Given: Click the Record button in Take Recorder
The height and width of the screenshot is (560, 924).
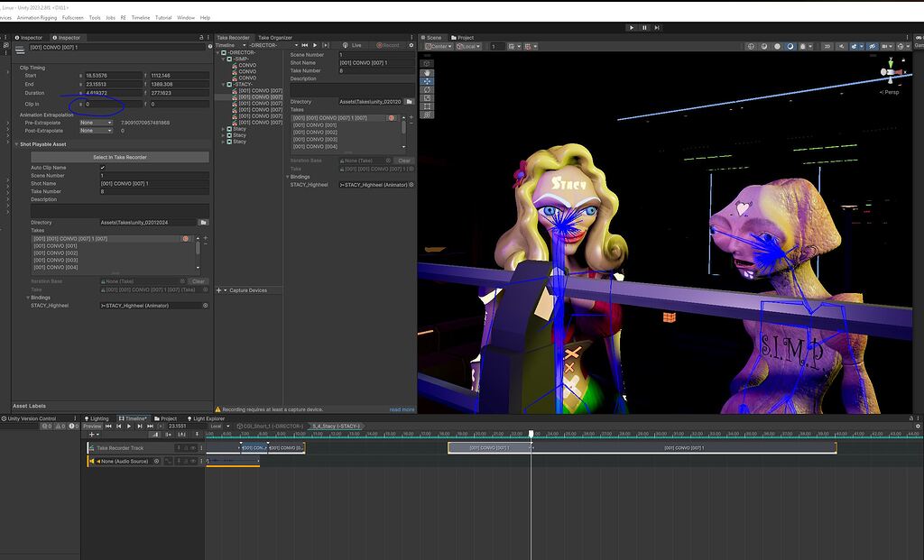Looking at the screenshot, I should (x=389, y=45).
